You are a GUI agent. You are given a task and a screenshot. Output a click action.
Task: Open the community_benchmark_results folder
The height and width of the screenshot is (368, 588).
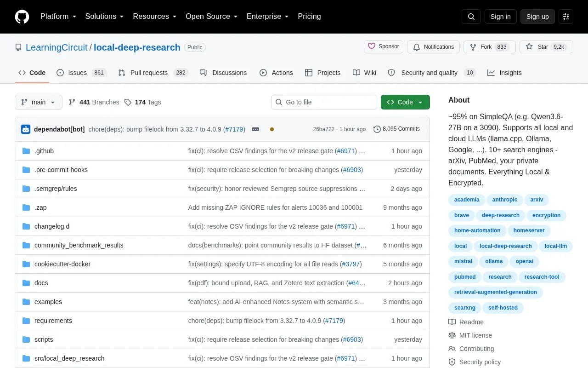coord(79,245)
